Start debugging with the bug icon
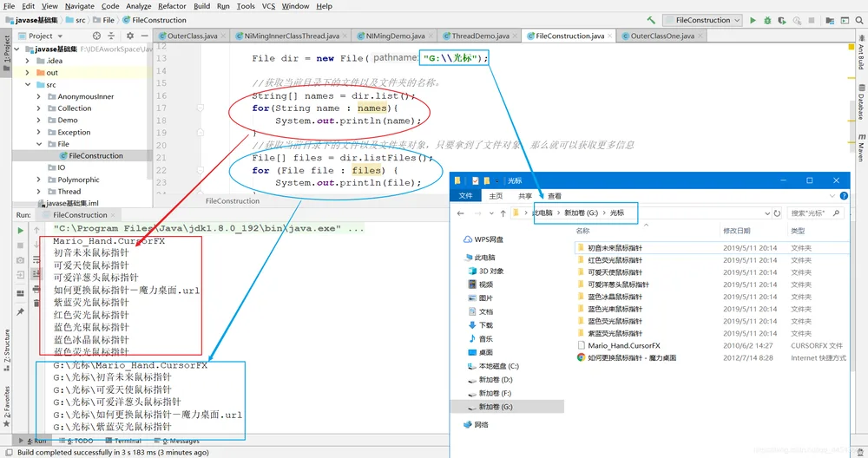 767,20
